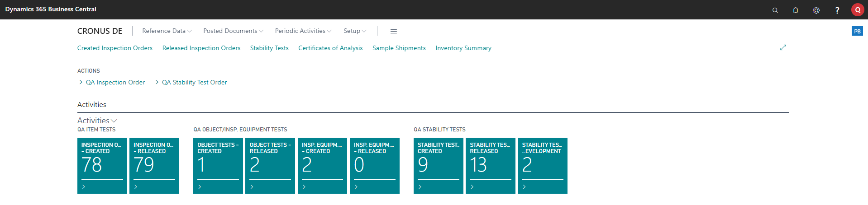Click arrow on Stability Tests Development tile
The width and height of the screenshot is (868, 205).
524,186
